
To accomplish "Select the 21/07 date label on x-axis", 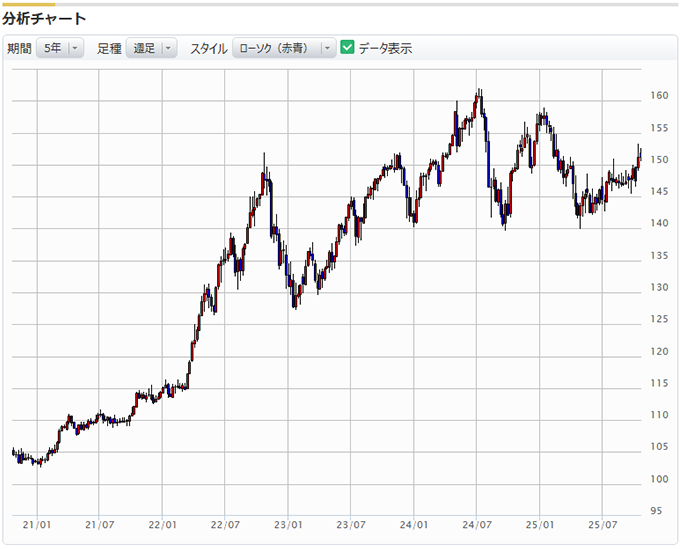I will pos(100,524).
